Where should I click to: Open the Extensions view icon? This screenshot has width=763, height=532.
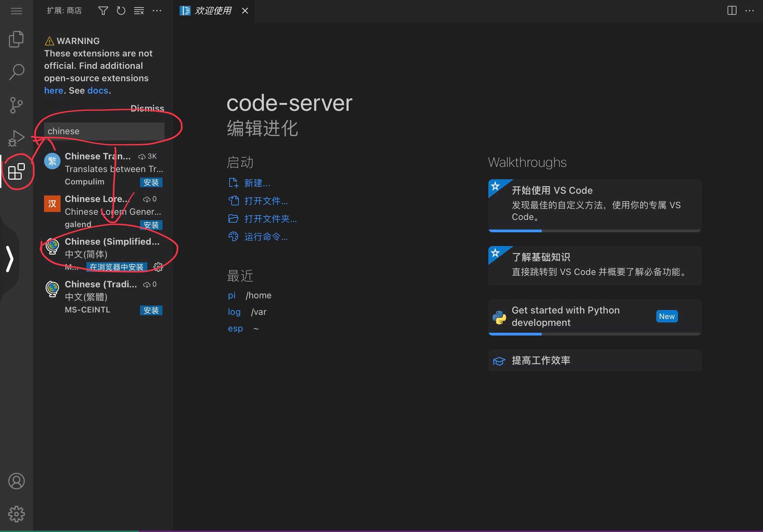click(x=16, y=171)
